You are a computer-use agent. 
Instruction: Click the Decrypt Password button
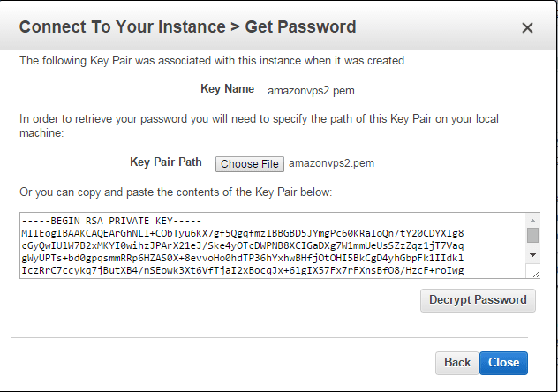478,300
